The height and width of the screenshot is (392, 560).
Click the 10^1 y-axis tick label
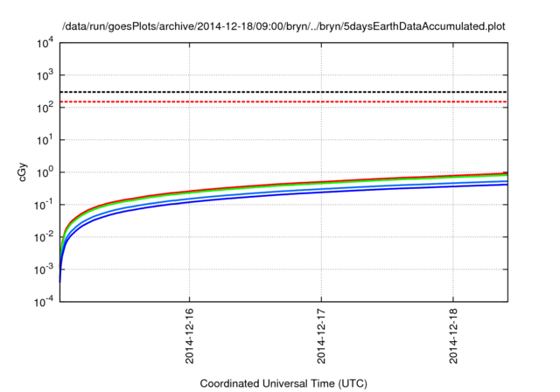click(45, 140)
